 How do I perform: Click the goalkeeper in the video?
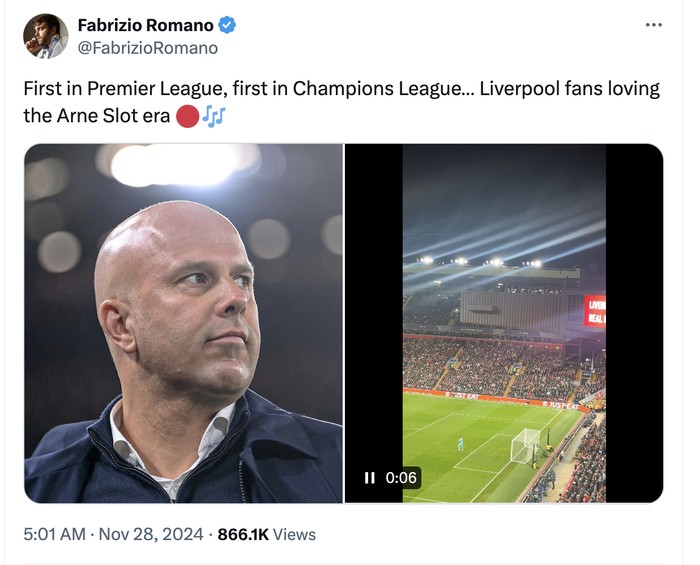459,443
